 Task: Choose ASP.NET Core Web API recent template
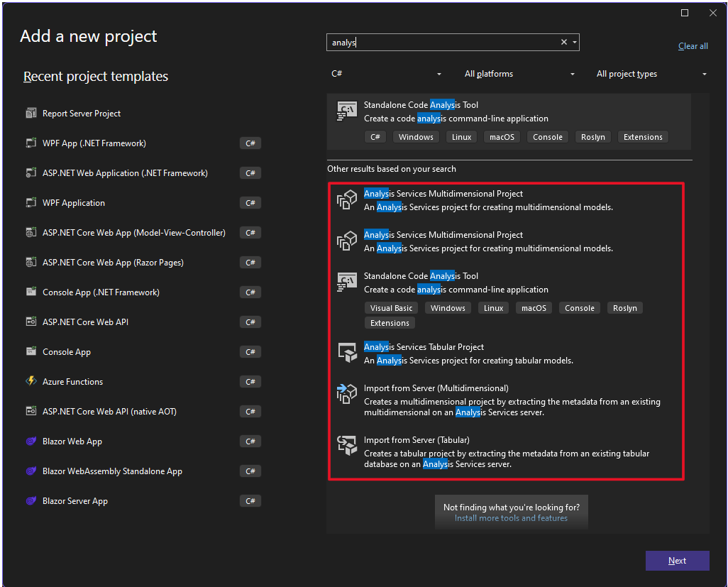click(85, 322)
